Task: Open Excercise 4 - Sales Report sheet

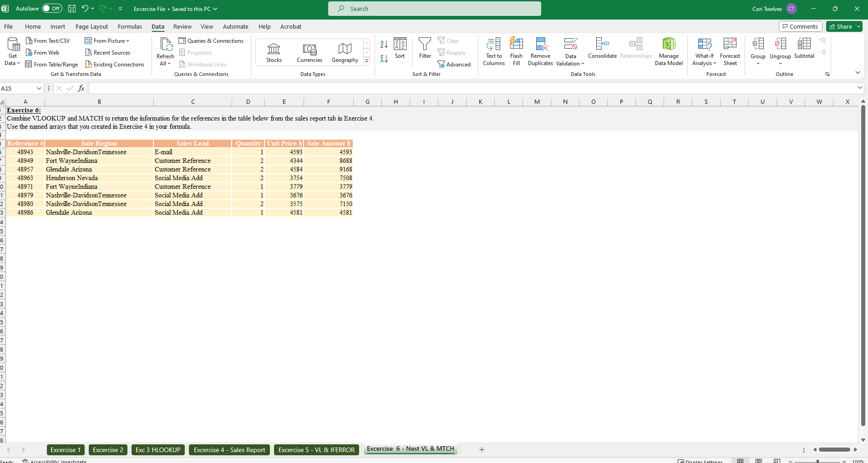Action: click(229, 450)
